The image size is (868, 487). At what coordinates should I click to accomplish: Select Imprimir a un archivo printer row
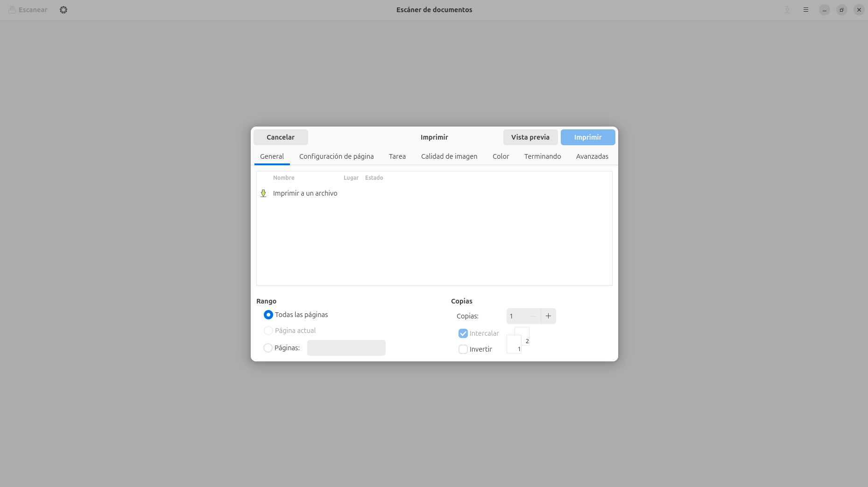pyautogui.click(x=305, y=193)
